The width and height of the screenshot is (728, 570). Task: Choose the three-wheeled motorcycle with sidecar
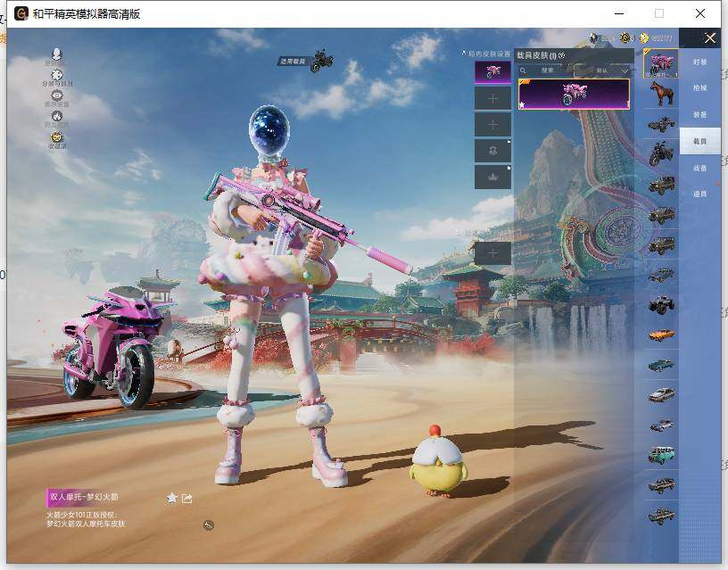[x=661, y=124]
